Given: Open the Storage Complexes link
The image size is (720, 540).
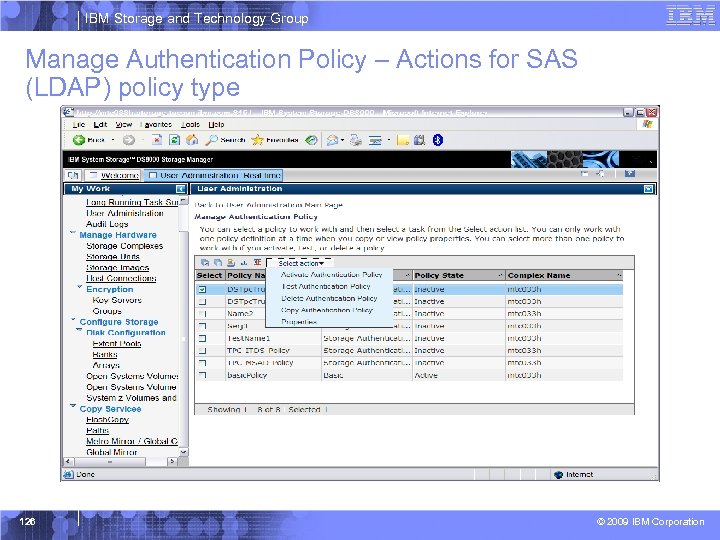Looking at the screenshot, I should (124, 246).
